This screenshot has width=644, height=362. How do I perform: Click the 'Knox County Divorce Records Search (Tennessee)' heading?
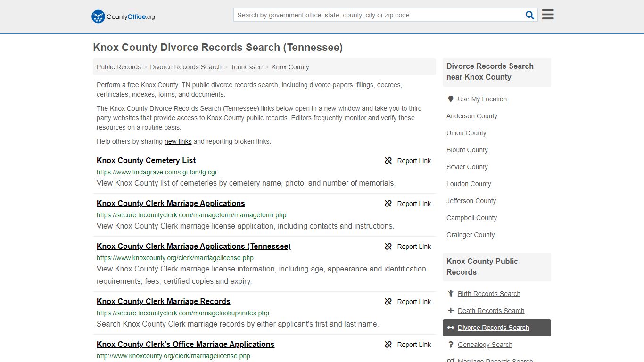[x=218, y=48]
